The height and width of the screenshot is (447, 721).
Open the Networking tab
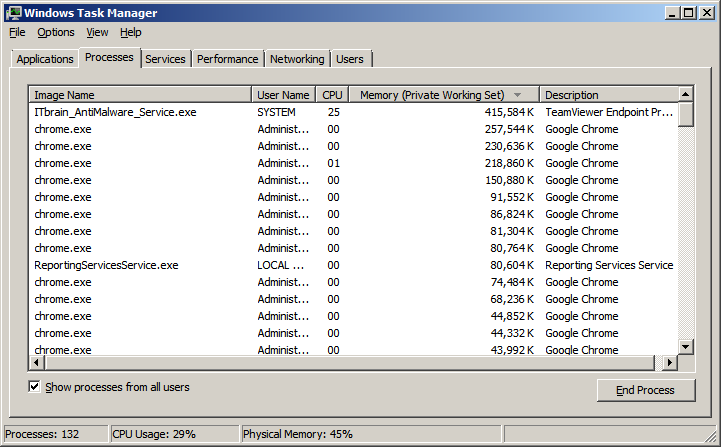click(x=297, y=59)
